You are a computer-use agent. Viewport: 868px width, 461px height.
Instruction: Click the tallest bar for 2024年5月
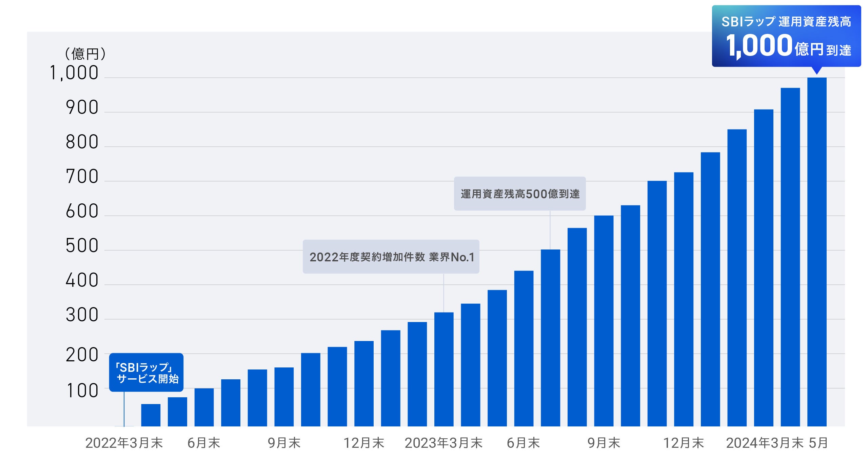coord(817,252)
